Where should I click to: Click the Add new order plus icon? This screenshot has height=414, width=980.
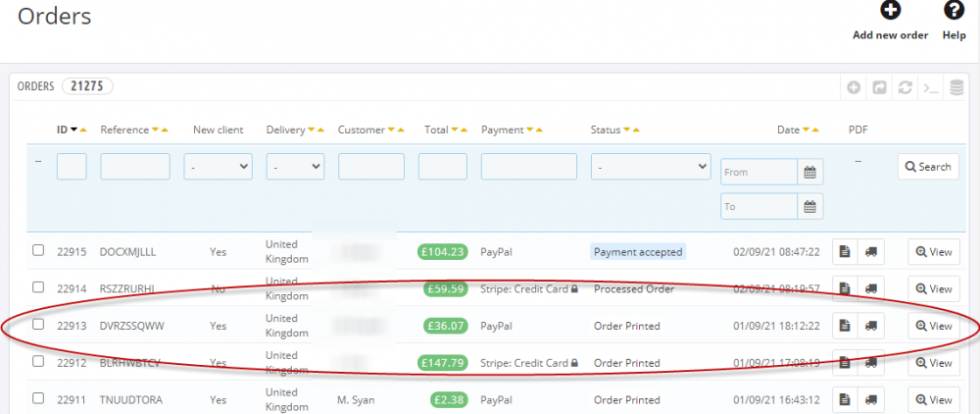(x=890, y=11)
